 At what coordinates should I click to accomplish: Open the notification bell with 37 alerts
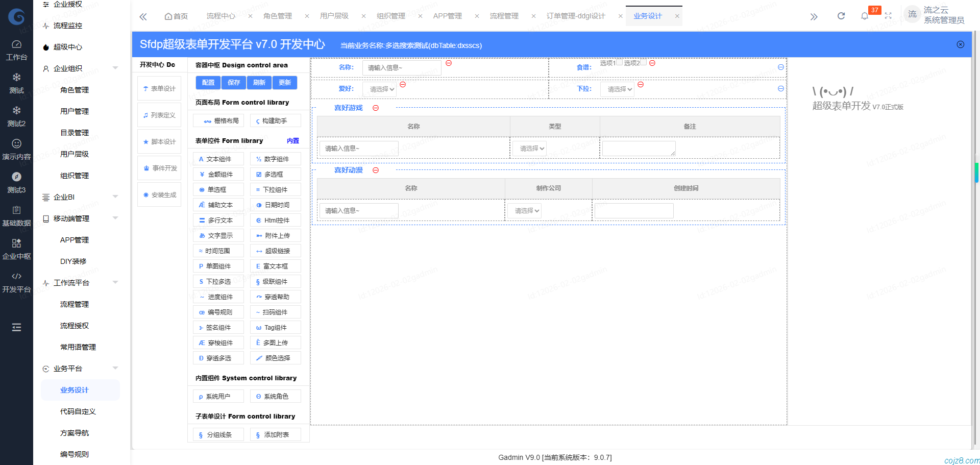(865, 16)
